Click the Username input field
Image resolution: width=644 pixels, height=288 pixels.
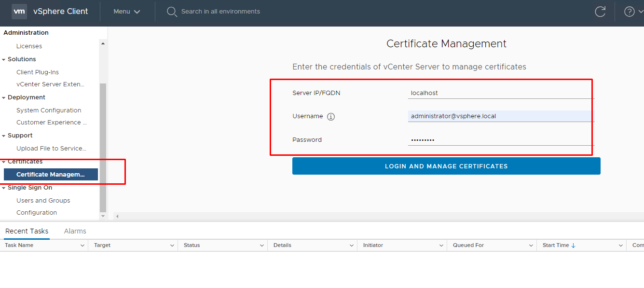[x=501, y=116]
